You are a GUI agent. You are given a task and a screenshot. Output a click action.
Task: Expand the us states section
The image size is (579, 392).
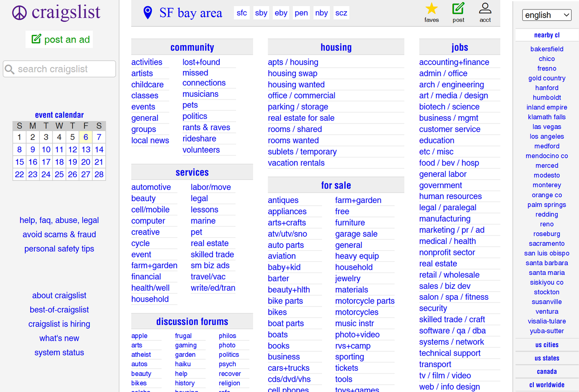click(x=546, y=358)
